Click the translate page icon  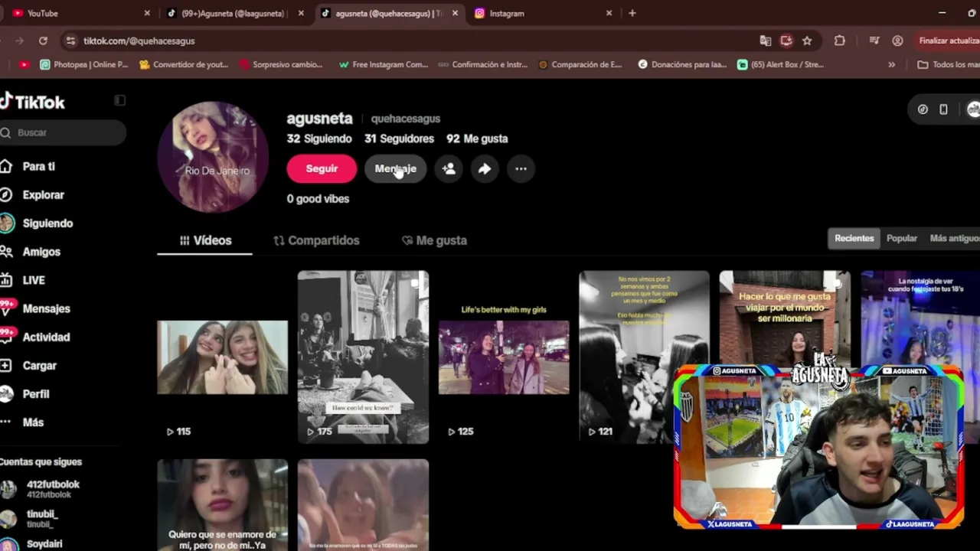[x=765, y=41]
